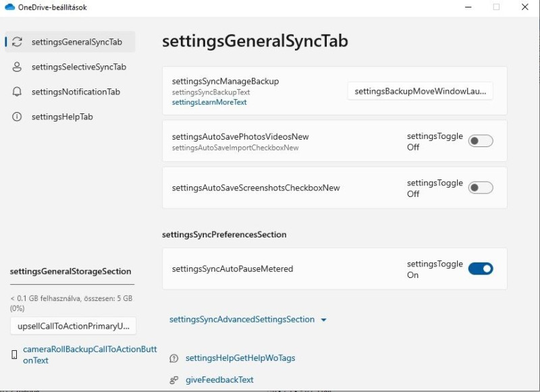Click the phone icon near cameraRollBackup link
Viewport: 540px width, 392px height.
click(14, 354)
